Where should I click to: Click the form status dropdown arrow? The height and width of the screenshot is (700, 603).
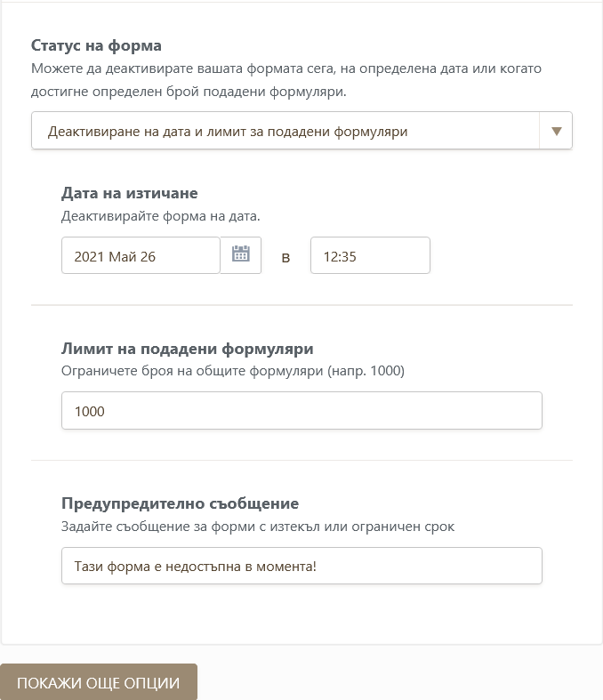click(x=556, y=131)
